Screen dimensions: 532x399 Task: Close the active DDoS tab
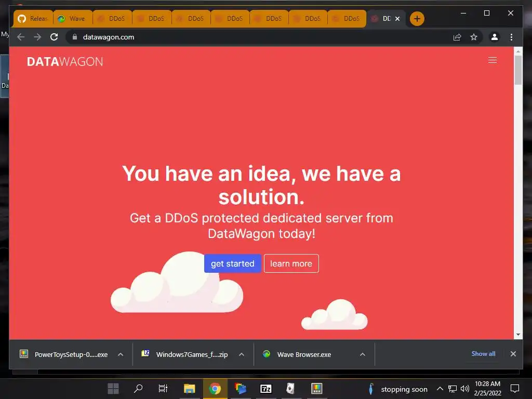coord(397,19)
